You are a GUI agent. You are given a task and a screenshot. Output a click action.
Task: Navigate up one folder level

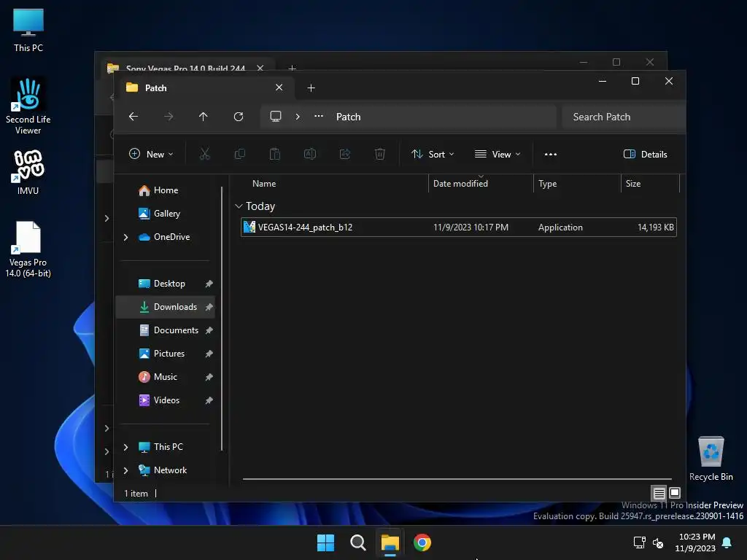click(204, 117)
